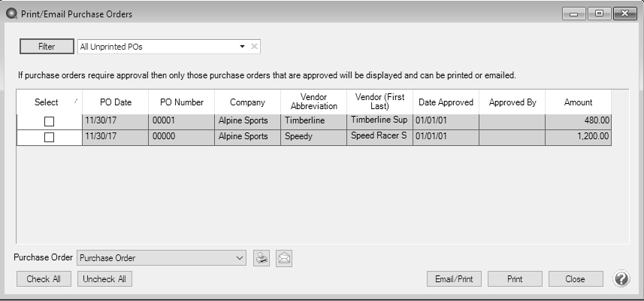This screenshot has width=644, height=301.
Task: Click the envelope email icon
Action: (x=284, y=258)
